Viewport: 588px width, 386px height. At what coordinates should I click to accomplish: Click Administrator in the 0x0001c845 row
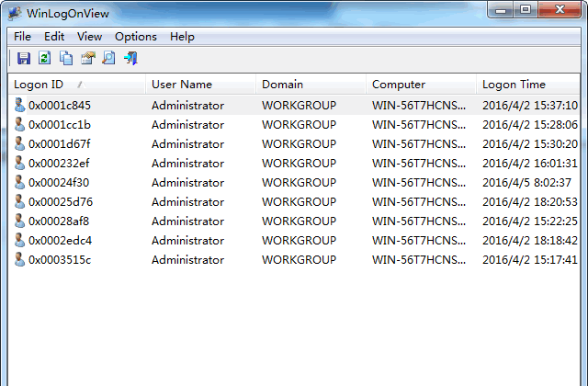tap(187, 106)
